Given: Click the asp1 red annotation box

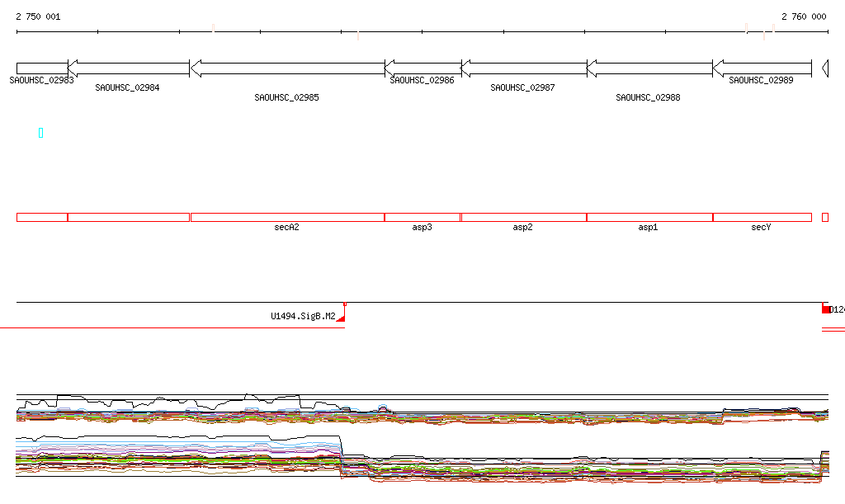Looking at the screenshot, I should click(x=649, y=217).
